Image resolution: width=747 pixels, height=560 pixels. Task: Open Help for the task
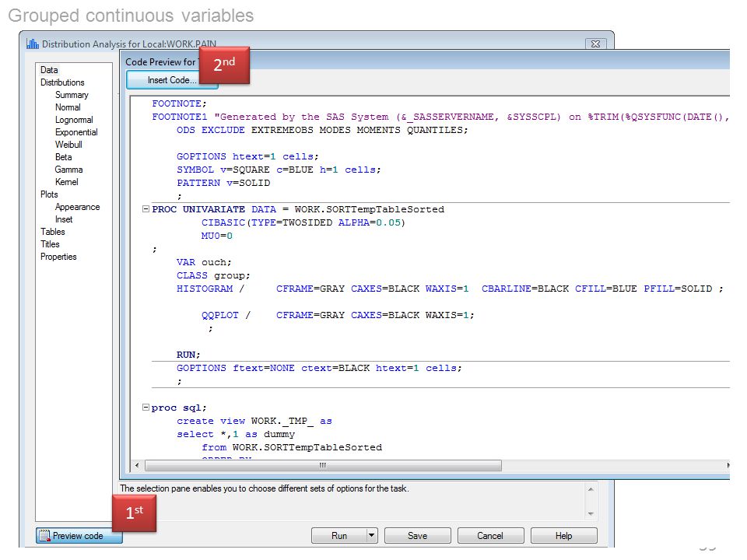tap(563, 536)
